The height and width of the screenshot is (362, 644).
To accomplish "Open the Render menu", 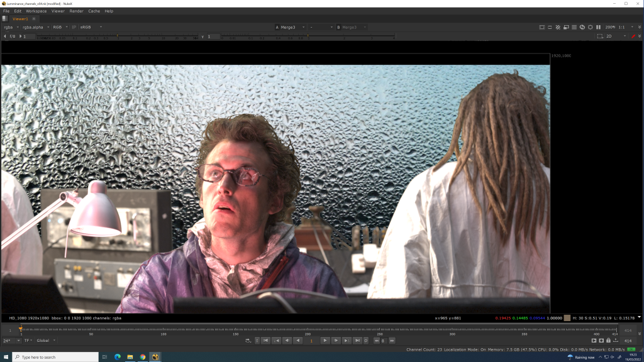I will pyautogui.click(x=76, y=11).
